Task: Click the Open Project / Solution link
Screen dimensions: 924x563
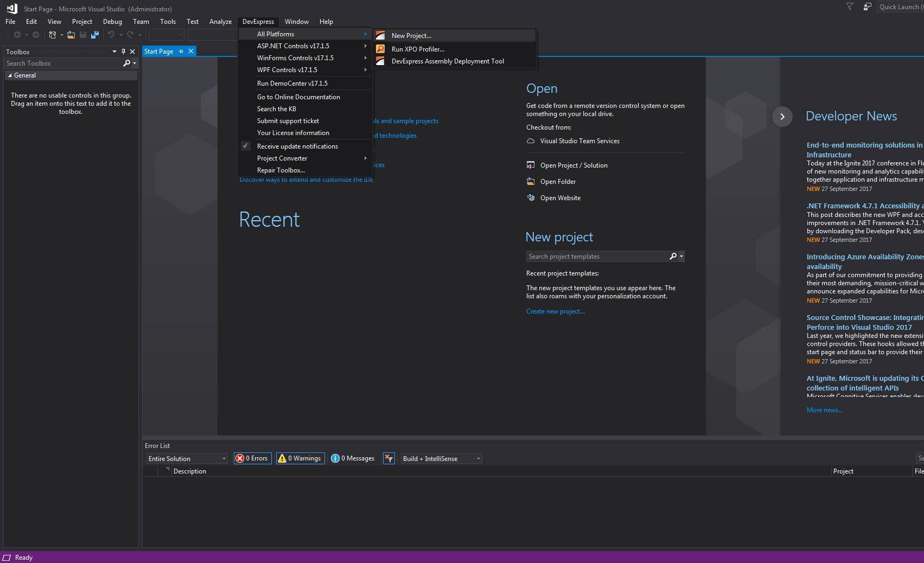Action: (x=573, y=165)
